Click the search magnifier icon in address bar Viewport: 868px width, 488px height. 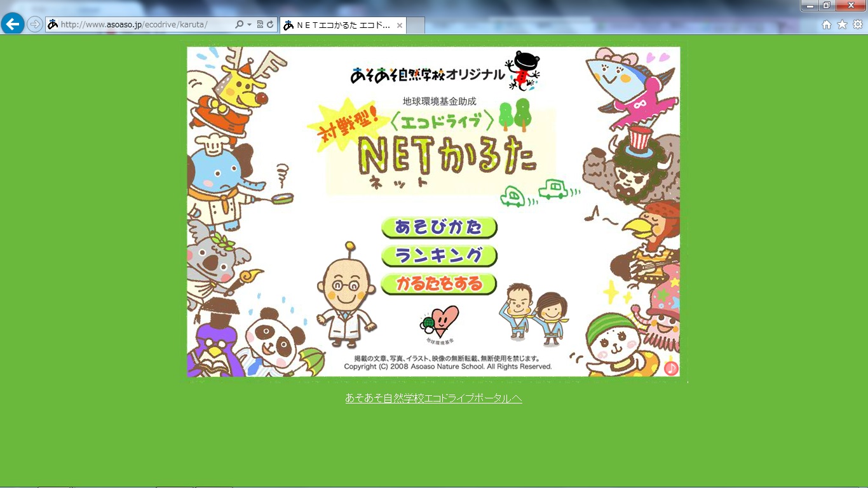[239, 24]
